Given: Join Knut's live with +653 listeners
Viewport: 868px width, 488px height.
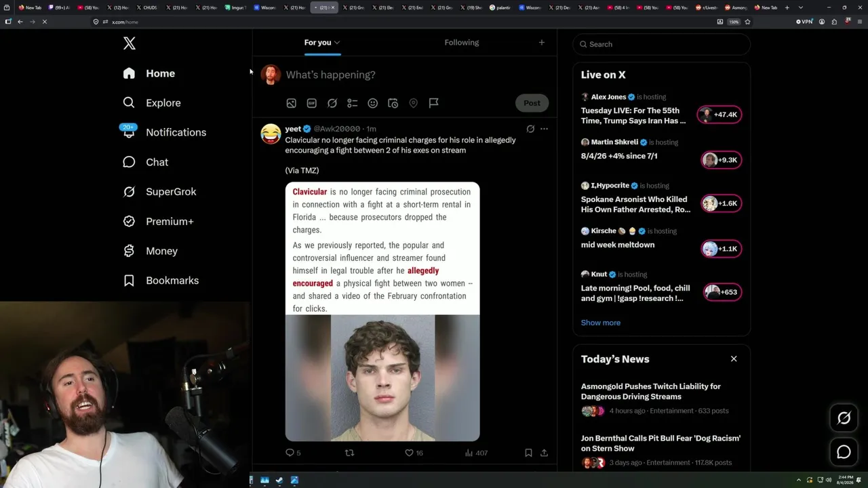Looking at the screenshot, I should point(721,292).
